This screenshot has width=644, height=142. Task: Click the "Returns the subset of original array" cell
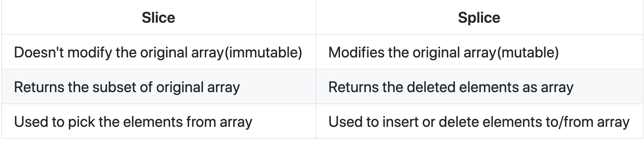tap(158, 87)
